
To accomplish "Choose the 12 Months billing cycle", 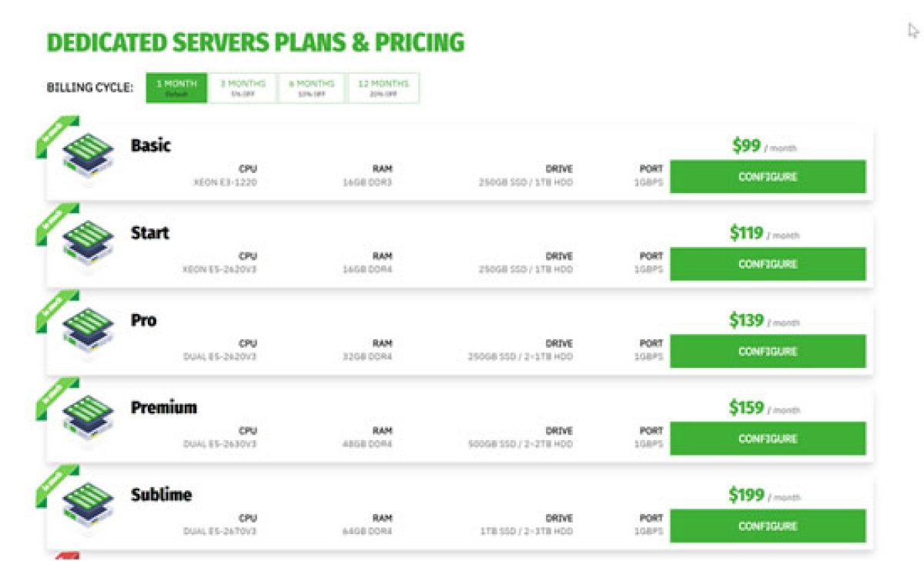I will (383, 88).
